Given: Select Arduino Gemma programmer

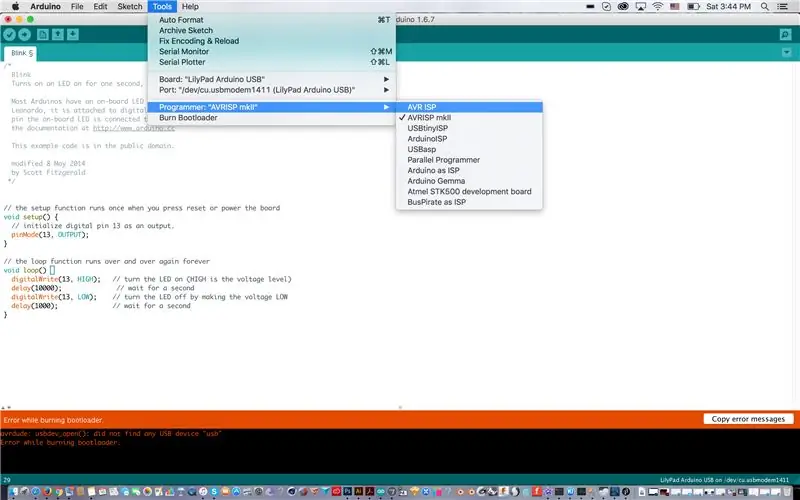Looking at the screenshot, I should click(x=469, y=181).
